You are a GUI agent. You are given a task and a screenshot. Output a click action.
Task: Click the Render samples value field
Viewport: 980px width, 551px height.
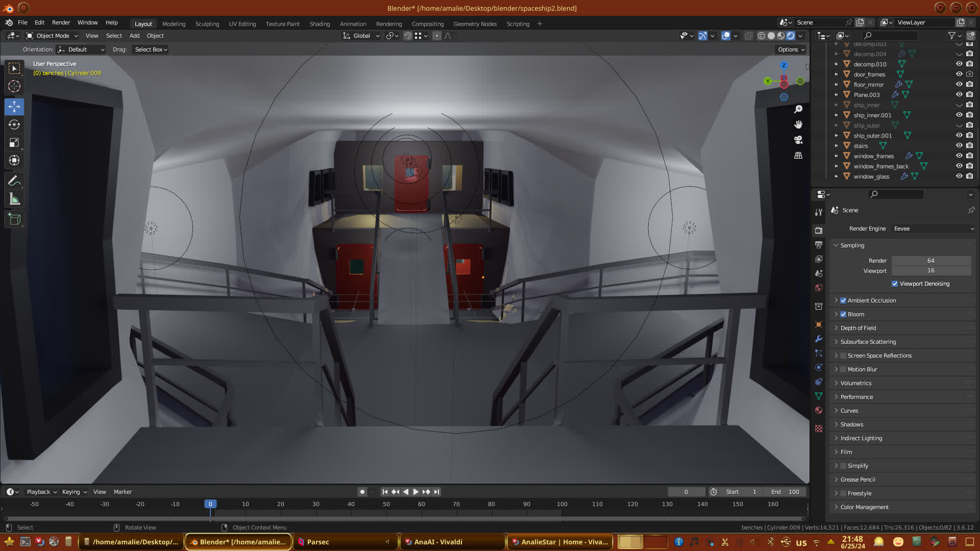930,261
